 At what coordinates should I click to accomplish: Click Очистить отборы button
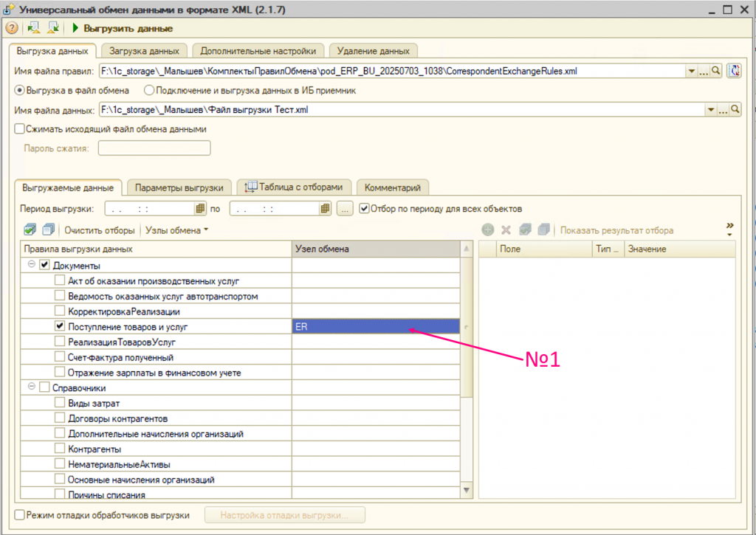(x=100, y=230)
